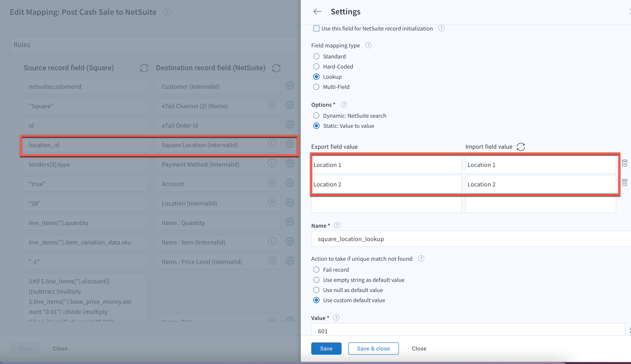The image size is (631, 364).
Task: Open settings gear for Account row
Action: pos(290,183)
